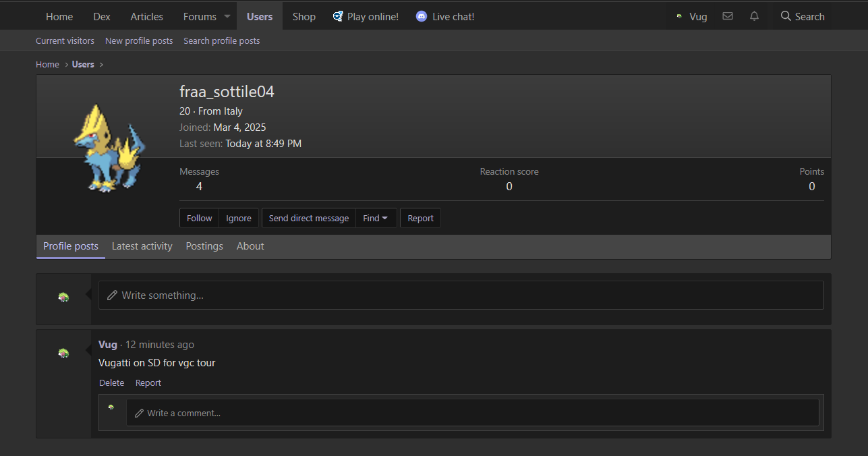Switch to the About tab
Viewport: 868px width, 456px height.
click(x=250, y=246)
